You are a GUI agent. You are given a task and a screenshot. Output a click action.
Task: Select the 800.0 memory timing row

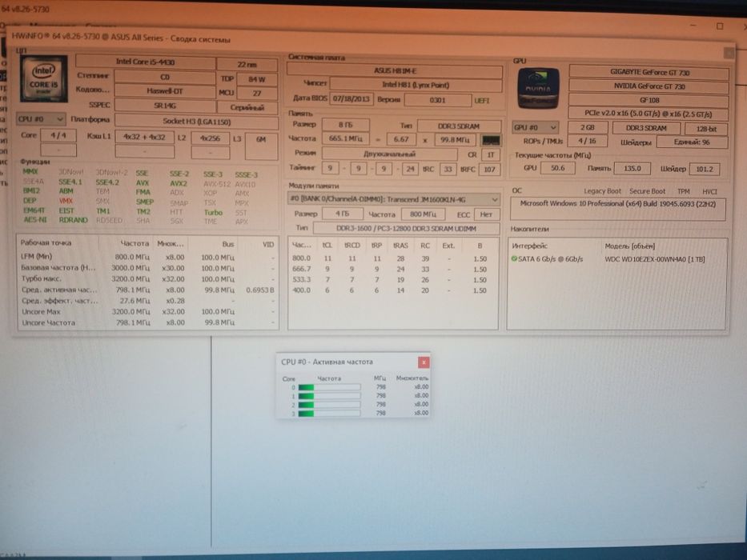pyautogui.click(x=392, y=258)
